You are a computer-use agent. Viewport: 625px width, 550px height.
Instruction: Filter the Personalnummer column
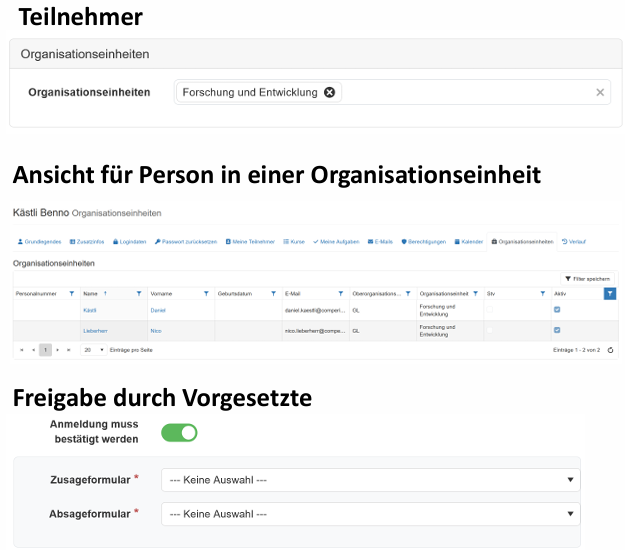(x=72, y=294)
